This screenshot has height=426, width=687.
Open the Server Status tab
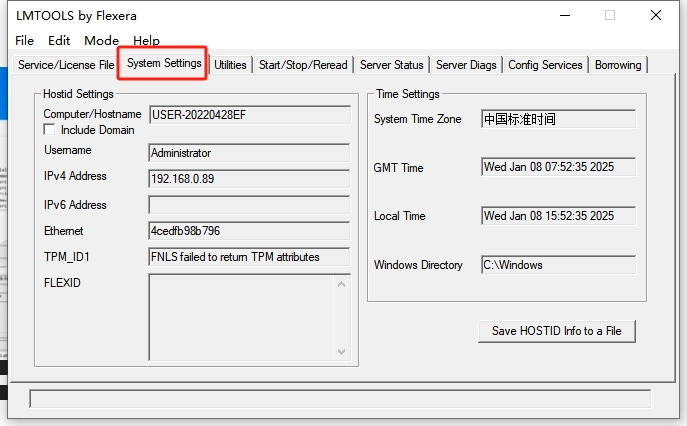coord(391,65)
